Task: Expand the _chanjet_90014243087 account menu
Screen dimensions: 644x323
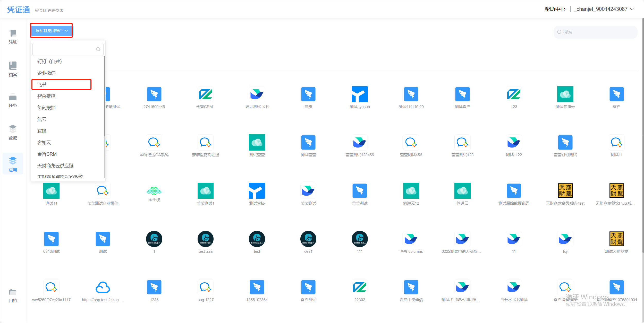Action: (603, 9)
